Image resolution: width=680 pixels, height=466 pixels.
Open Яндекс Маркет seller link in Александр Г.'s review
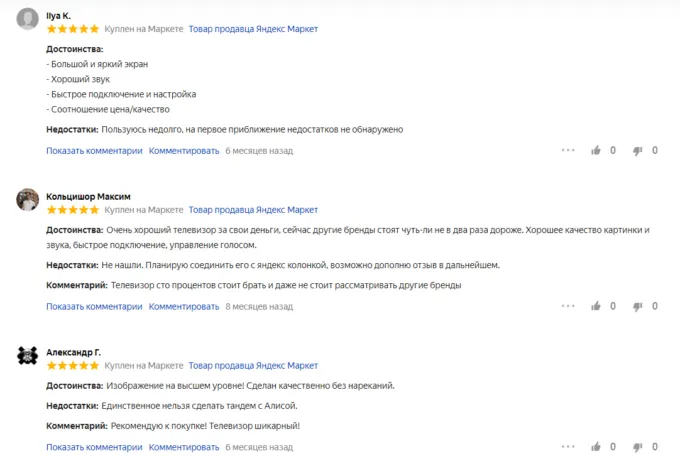click(253, 366)
